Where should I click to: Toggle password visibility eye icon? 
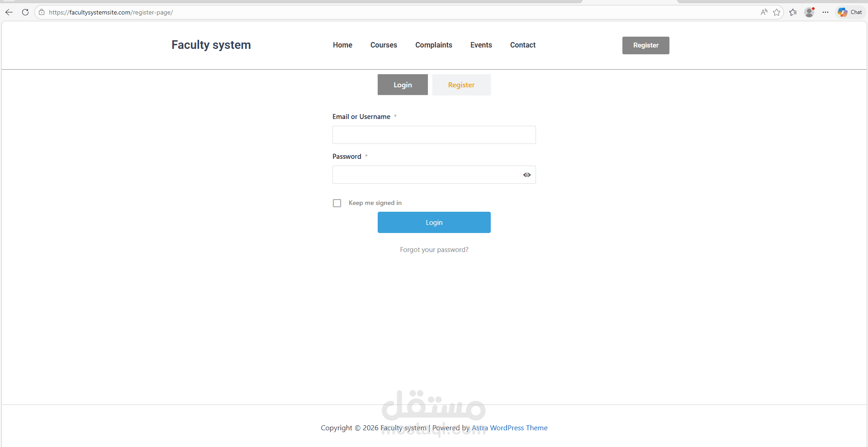coord(527,175)
